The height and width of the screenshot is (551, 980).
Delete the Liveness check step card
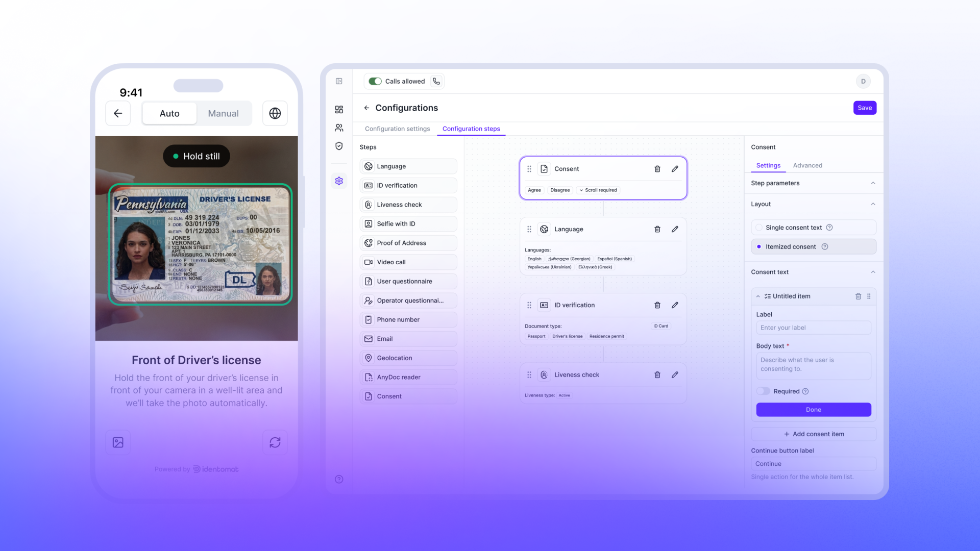(x=657, y=374)
